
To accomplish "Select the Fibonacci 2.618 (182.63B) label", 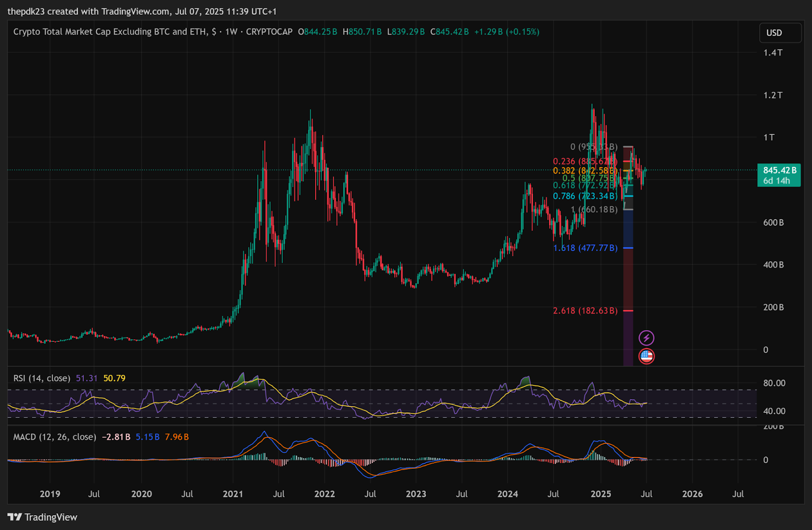I will pyautogui.click(x=585, y=311).
